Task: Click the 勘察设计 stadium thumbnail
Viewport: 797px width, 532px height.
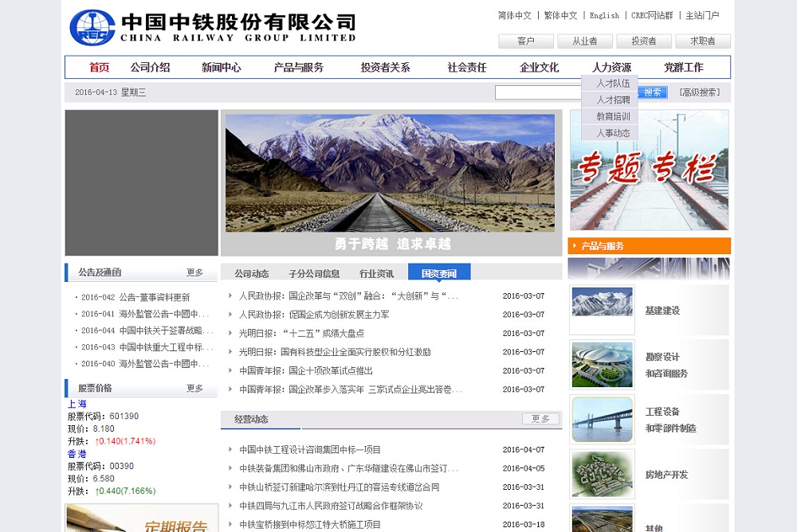Action: coord(603,365)
